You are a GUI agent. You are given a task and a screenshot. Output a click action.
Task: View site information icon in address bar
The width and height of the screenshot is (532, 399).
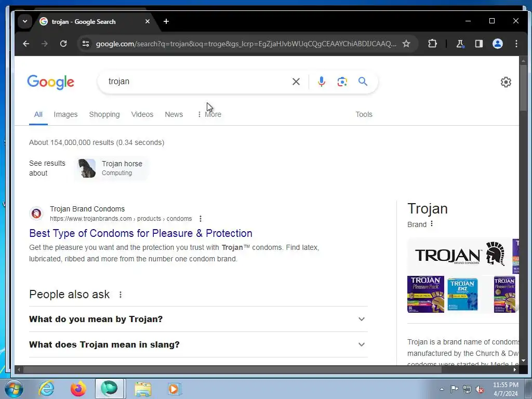click(86, 44)
